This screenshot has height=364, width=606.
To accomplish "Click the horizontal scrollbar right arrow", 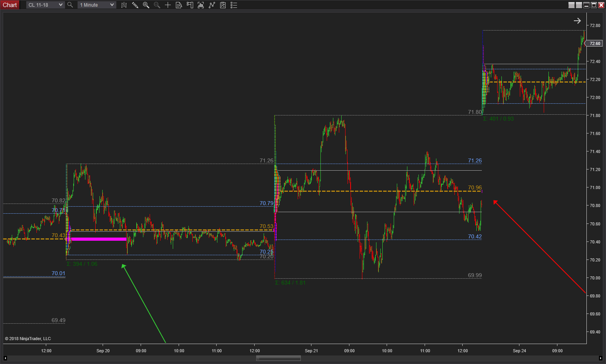I will tap(601, 358).
